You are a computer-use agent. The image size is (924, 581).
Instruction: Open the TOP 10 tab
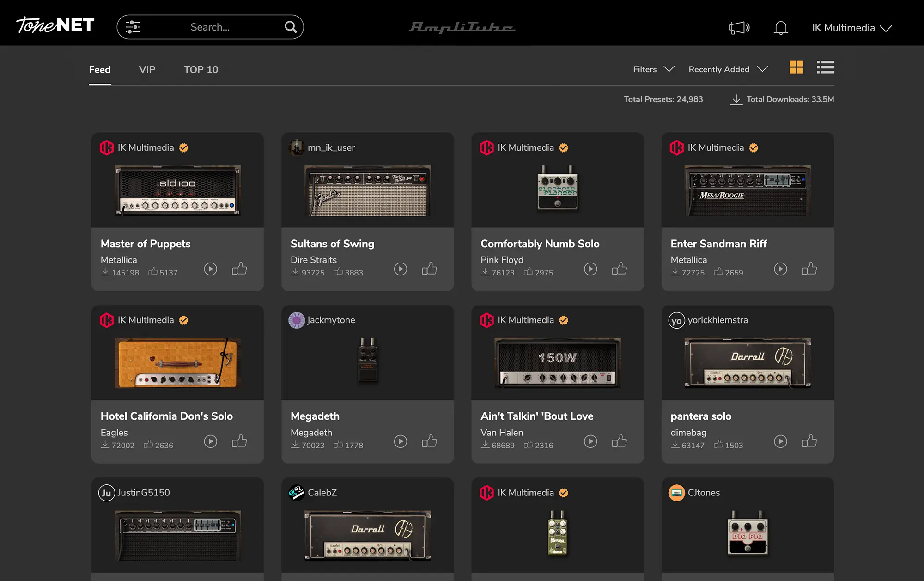point(201,69)
